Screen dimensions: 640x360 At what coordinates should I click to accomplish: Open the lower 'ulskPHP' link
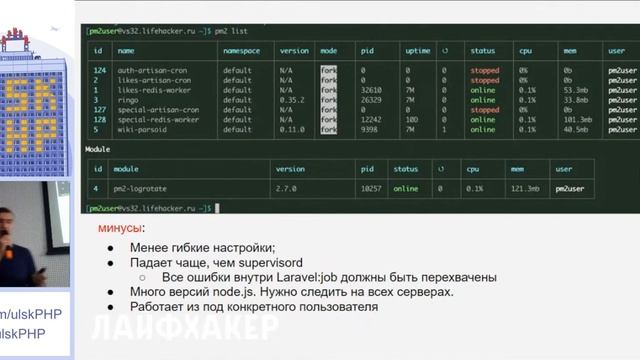pyautogui.click(x=23, y=334)
